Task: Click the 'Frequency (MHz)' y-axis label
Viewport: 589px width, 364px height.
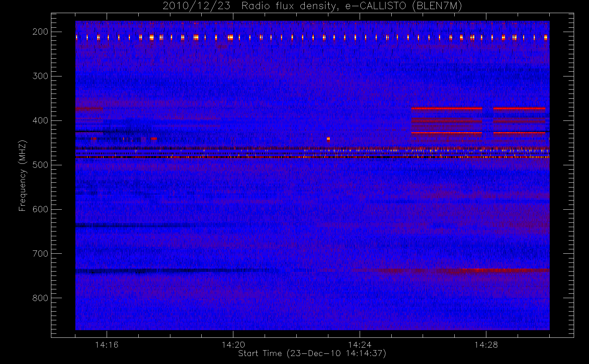Action: point(23,175)
